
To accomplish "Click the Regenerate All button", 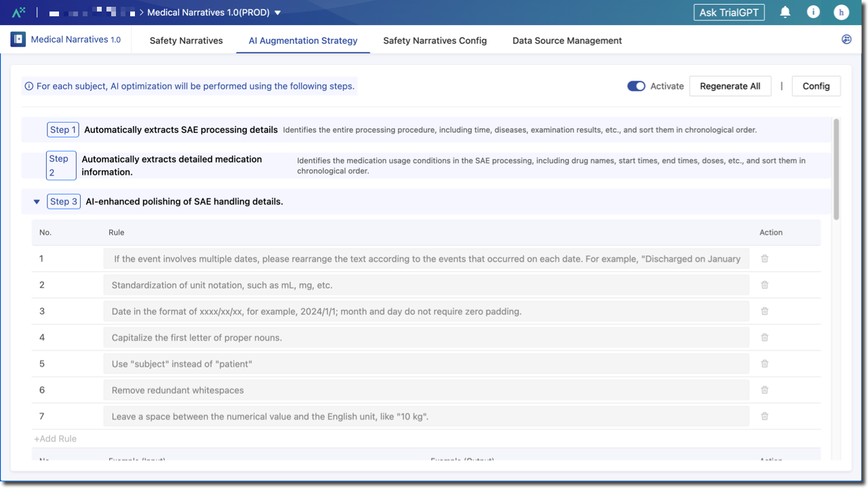I will tap(730, 86).
